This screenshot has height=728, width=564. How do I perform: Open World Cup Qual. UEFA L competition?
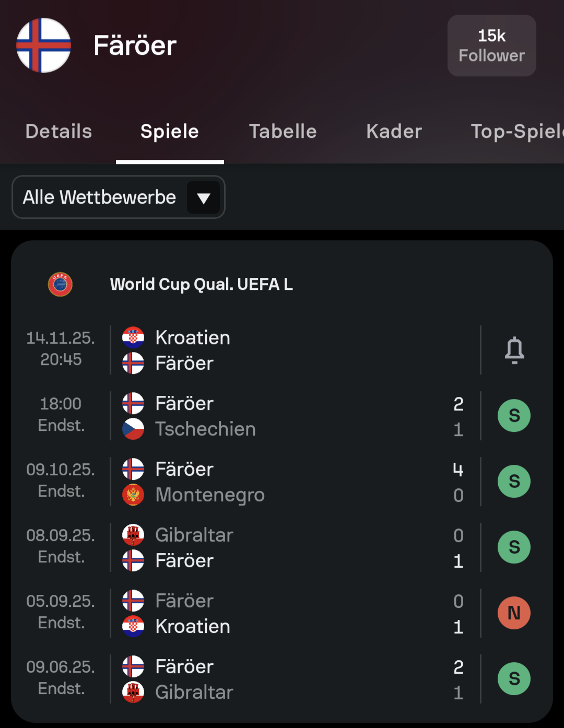click(x=201, y=285)
